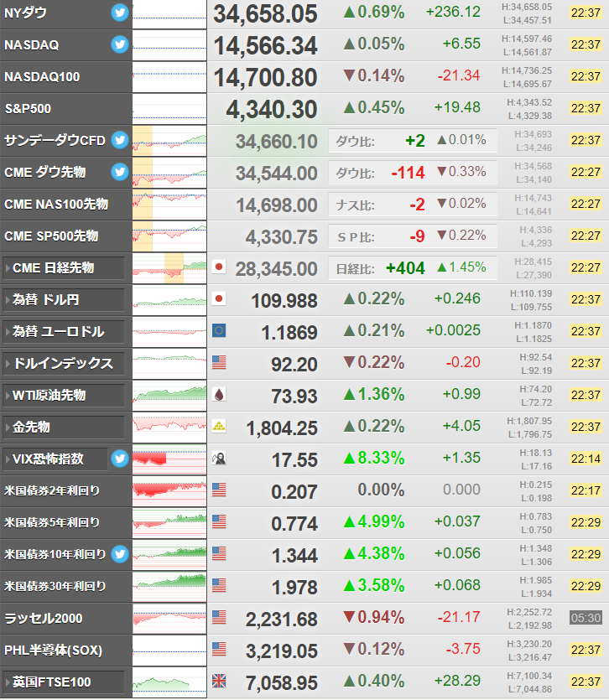Expand the 英国FTSE100 item
Screen dimensions: 609x700
[64, 682]
